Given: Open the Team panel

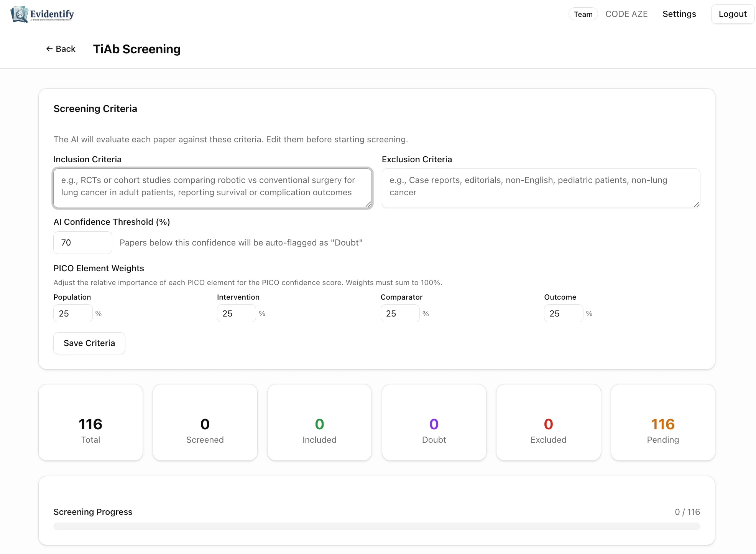Looking at the screenshot, I should tap(583, 14).
